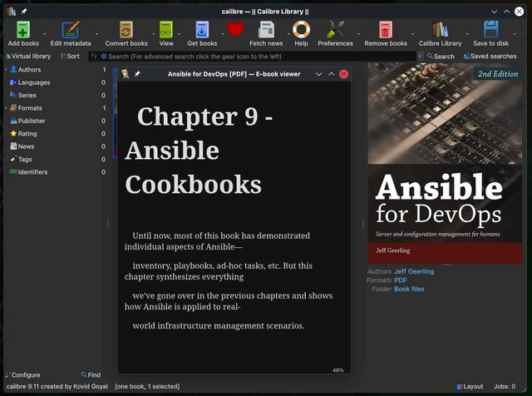Click the 48% progress indicator in viewer

click(x=338, y=370)
